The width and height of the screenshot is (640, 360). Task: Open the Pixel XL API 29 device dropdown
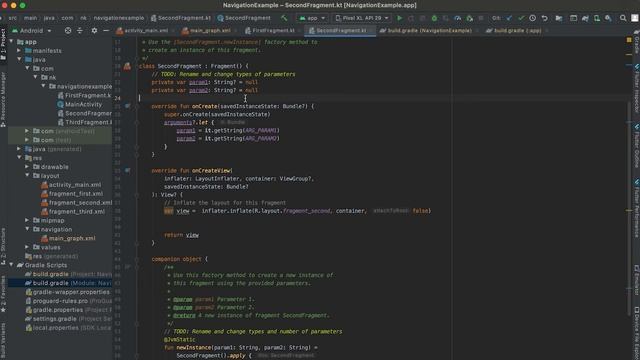tap(362, 18)
